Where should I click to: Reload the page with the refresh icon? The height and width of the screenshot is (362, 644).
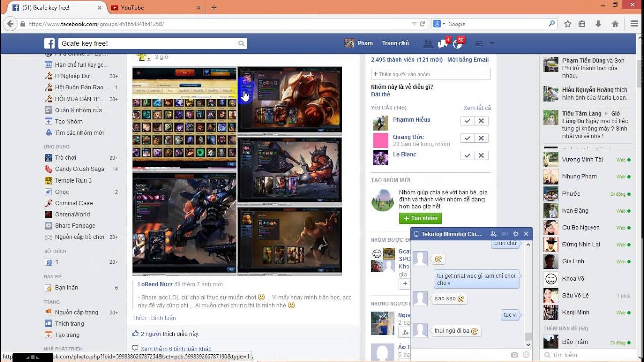(423, 24)
